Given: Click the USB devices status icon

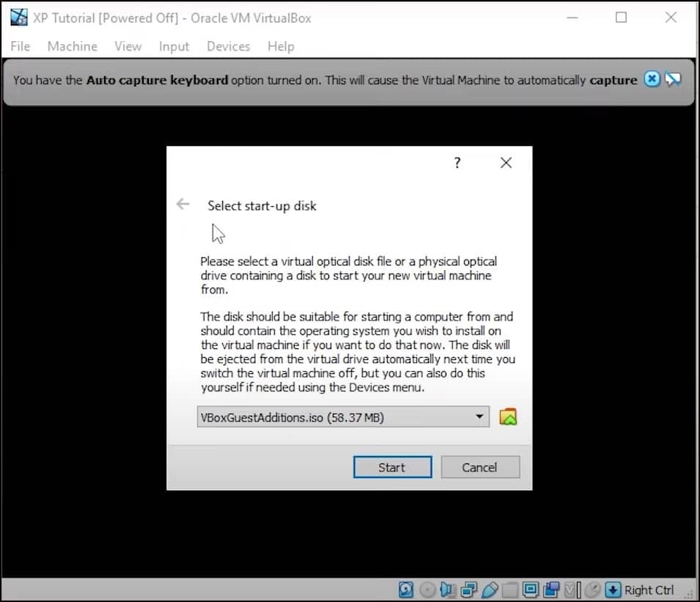Looking at the screenshot, I should (x=489, y=590).
